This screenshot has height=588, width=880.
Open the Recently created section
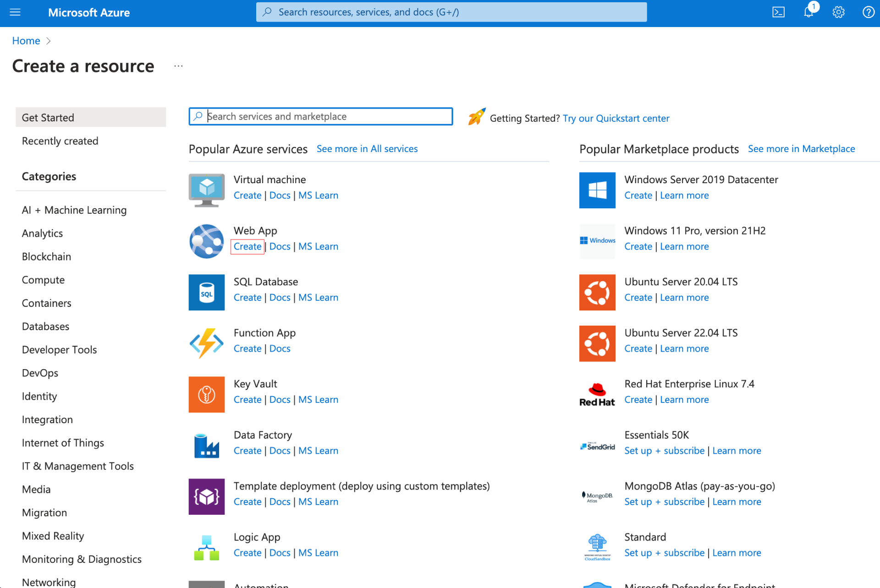tap(60, 141)
